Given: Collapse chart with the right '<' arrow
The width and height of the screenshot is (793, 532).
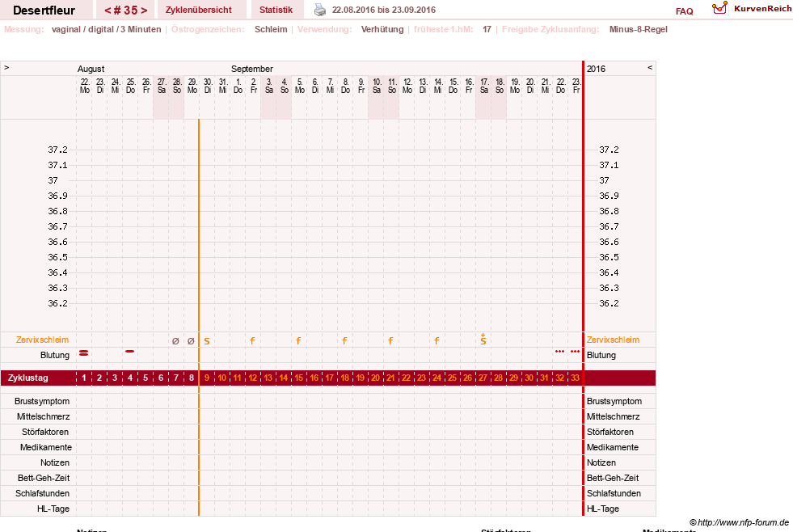Looking at the screenshot, I should tap(650, 67).
